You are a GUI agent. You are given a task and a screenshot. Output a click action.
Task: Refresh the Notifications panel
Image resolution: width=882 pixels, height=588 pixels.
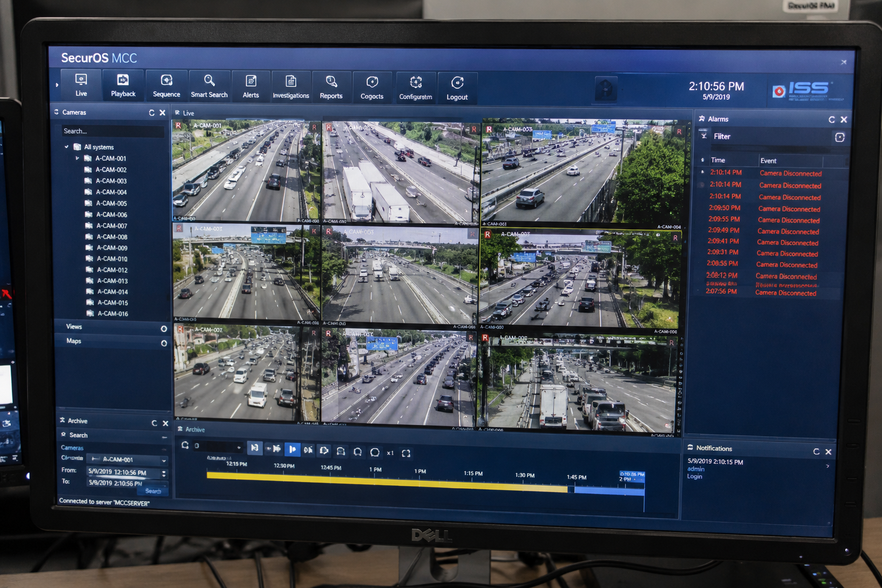click(816, 452)
